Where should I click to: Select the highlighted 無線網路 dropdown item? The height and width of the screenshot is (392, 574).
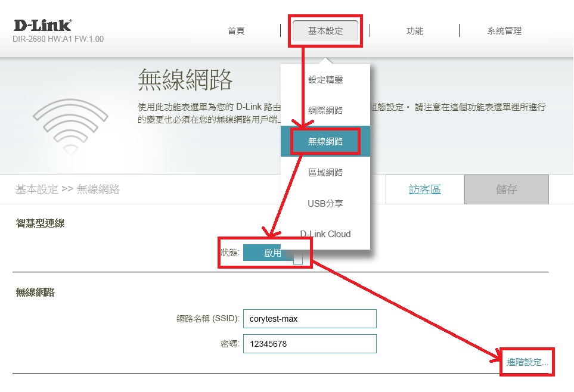[325, 142]
